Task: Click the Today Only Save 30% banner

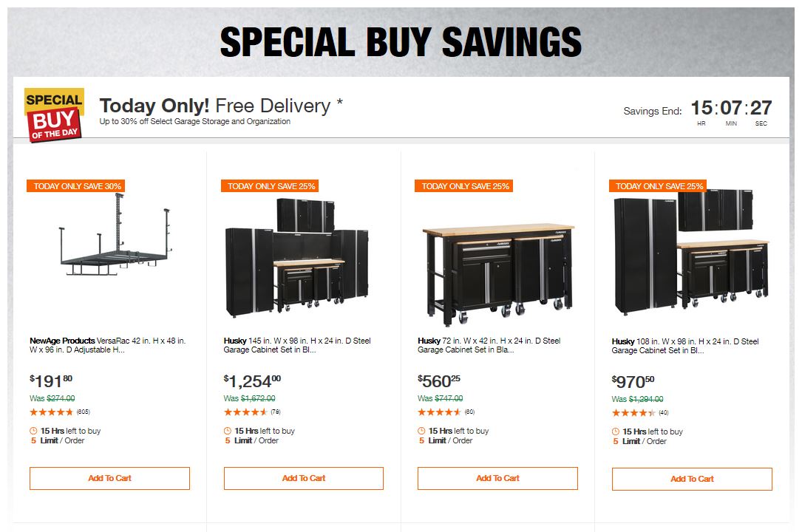Action: click(x=75, y=186)
